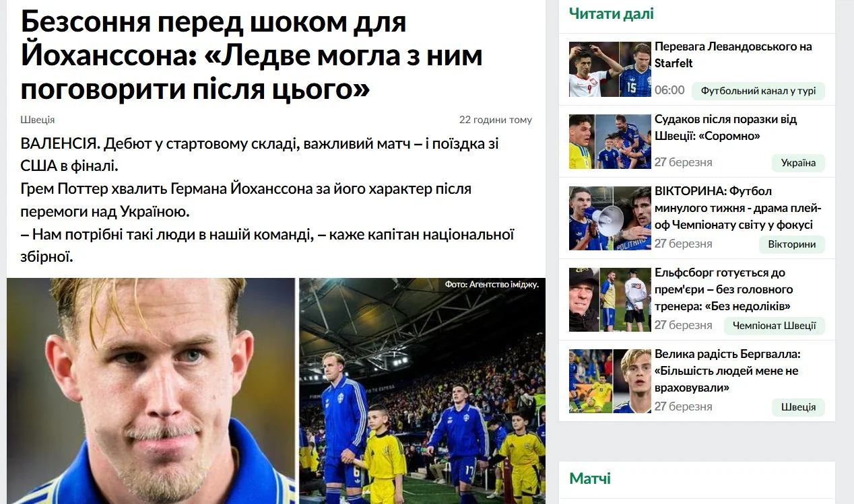
Task: Click 'Судаков після поразки від Швеції' headline
Action: pyautogui.click(x=725, y=127)
